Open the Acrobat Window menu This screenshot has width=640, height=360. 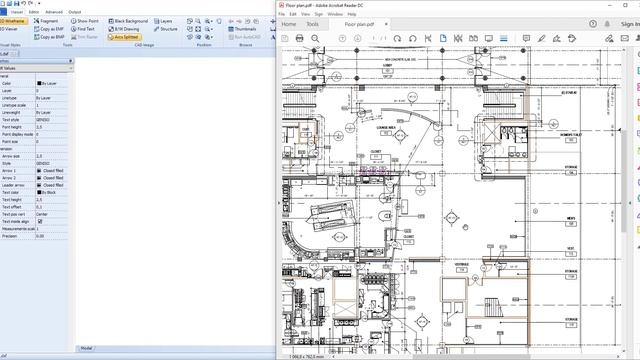pyautogui.click(x=335, y=14)
